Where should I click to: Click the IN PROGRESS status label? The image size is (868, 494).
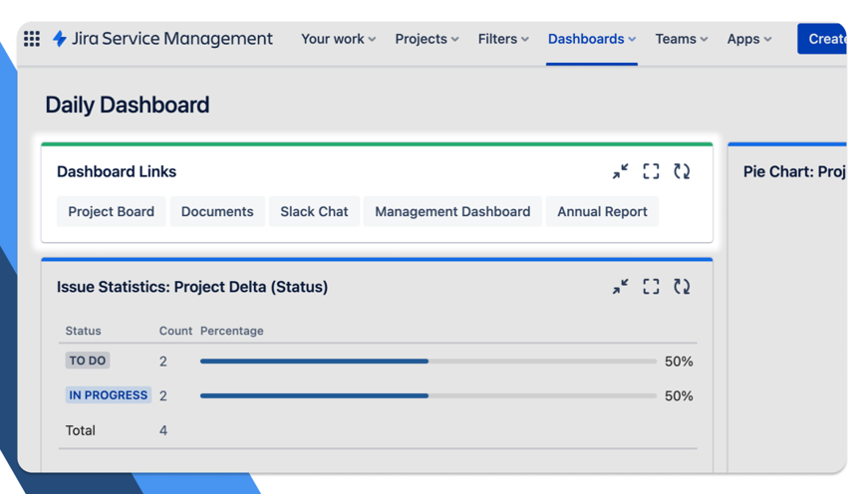click(x=108, y=395)
